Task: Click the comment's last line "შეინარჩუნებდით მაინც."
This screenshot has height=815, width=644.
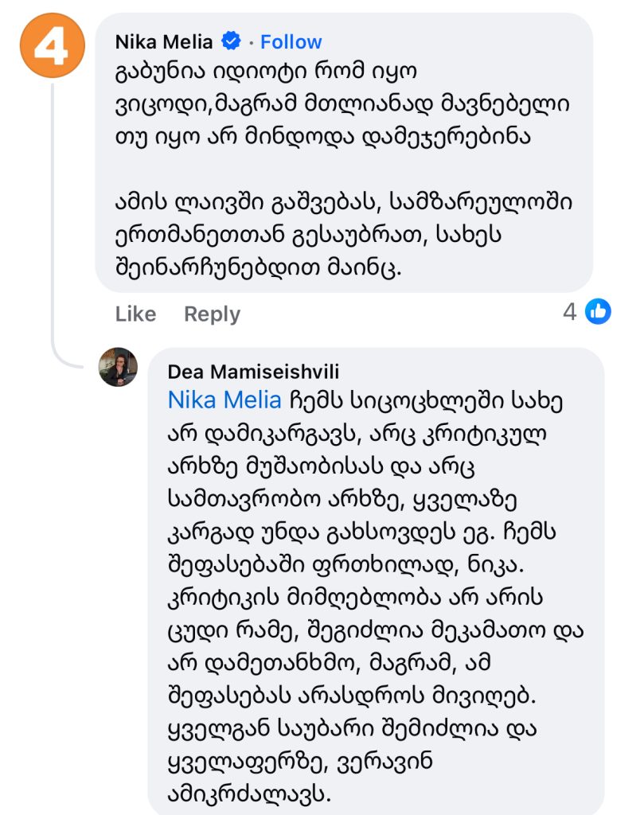Action: (259, 268)
